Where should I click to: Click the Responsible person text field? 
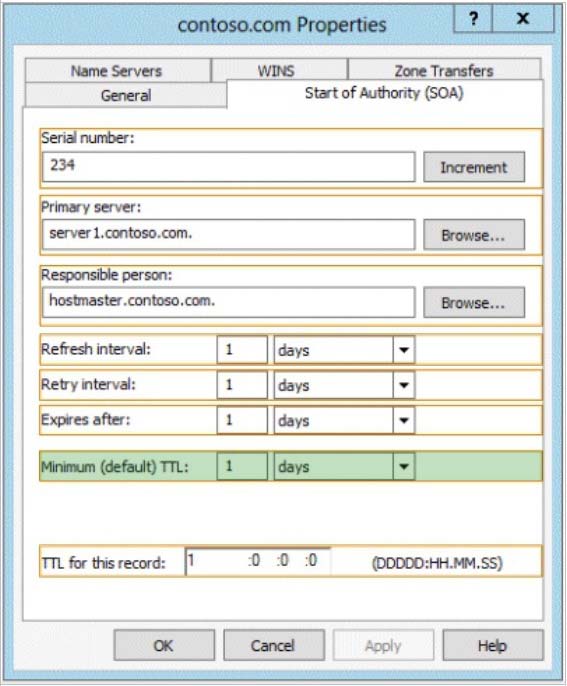(x=228, y=302)
